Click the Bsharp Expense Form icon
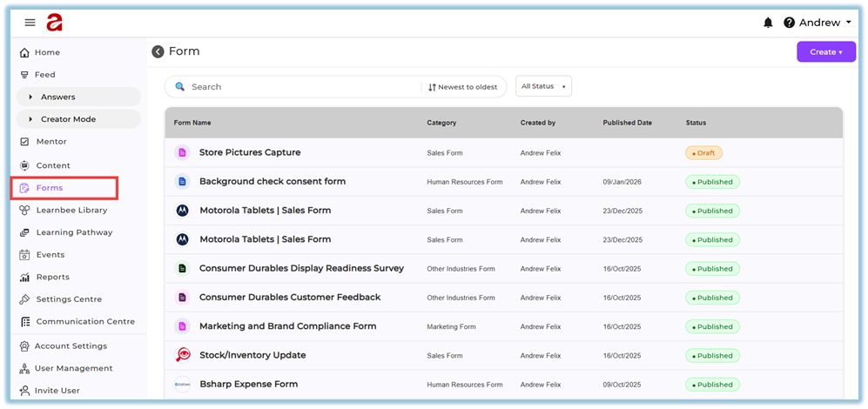Screen dimensions: 868x409 (183, 385)
